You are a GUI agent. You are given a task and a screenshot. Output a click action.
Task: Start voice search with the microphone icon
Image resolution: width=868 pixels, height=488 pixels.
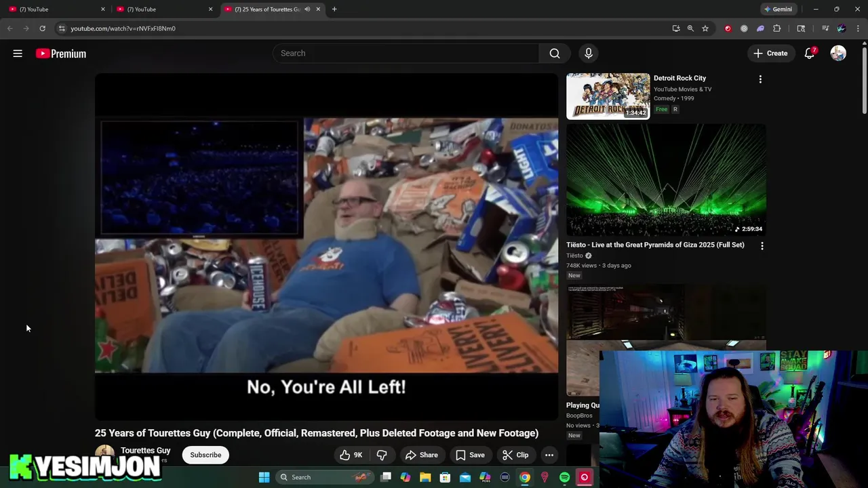tap(589, 54)
